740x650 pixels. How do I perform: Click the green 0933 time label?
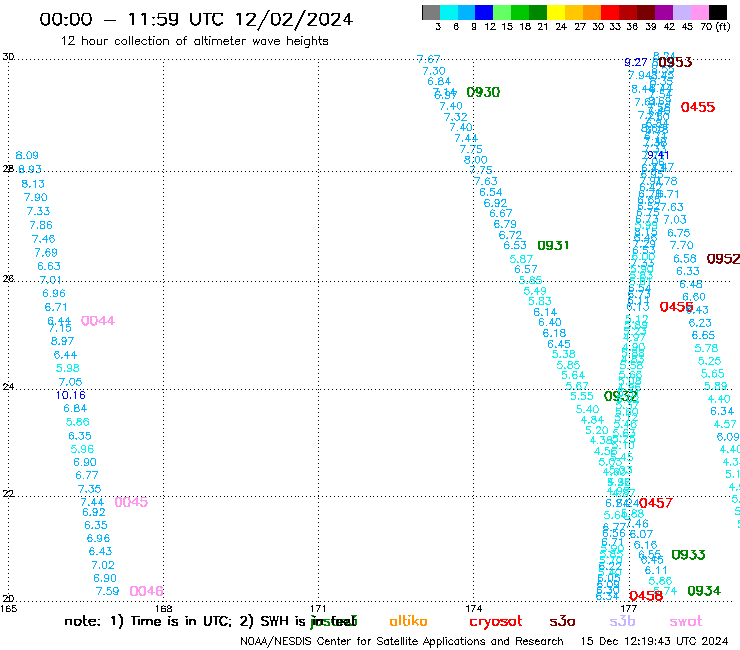pos(688,555)
